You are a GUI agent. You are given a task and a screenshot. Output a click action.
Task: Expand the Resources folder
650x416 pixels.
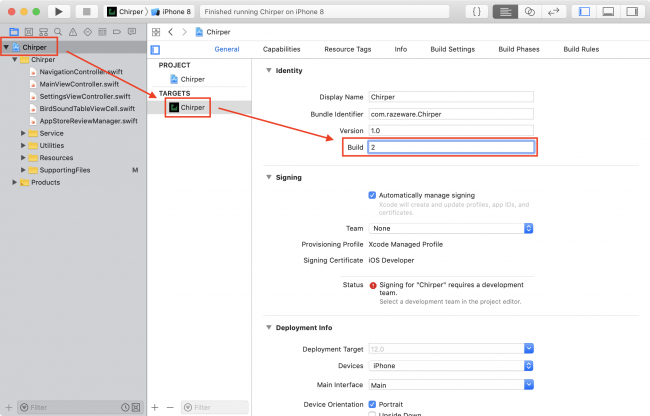click(23, 158)
